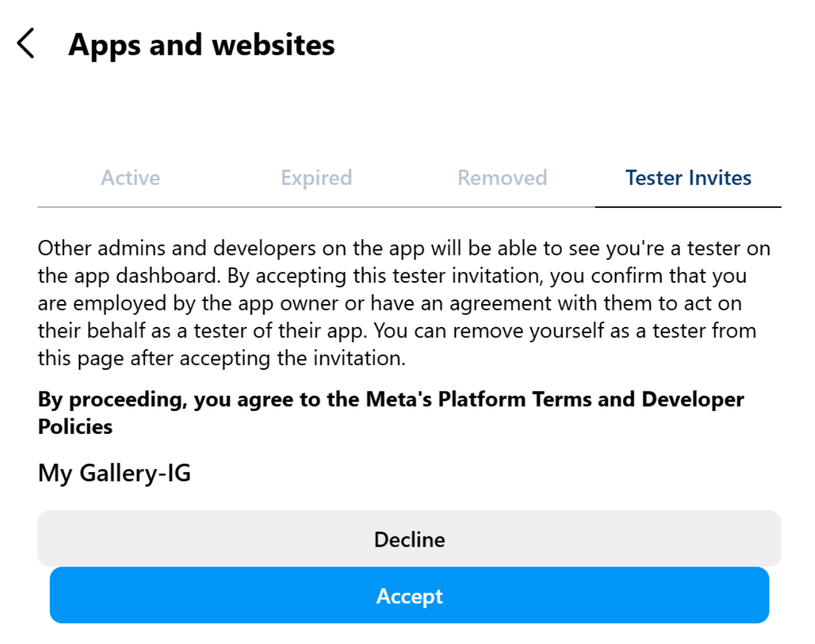Switch to the Active tab
Viewport: 815px width, 644px height.
tap(131, 178)
